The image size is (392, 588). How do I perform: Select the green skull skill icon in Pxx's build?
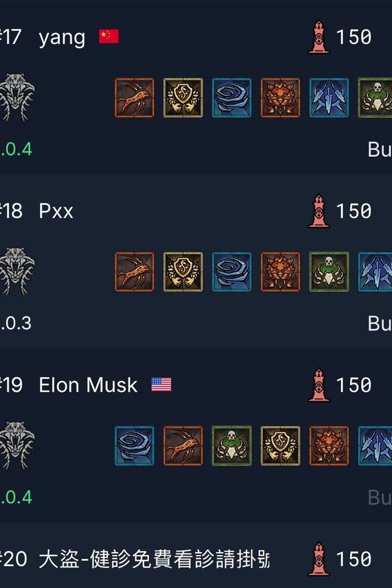pos(329,272)
